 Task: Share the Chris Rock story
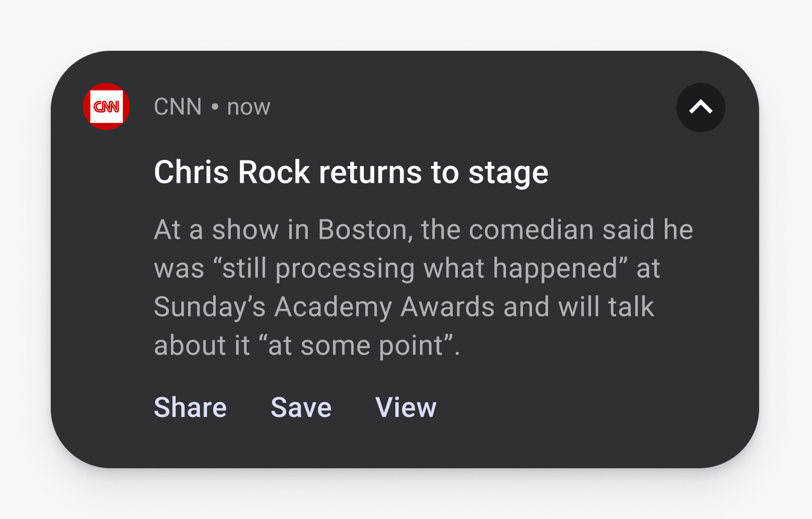pos(190,407)
